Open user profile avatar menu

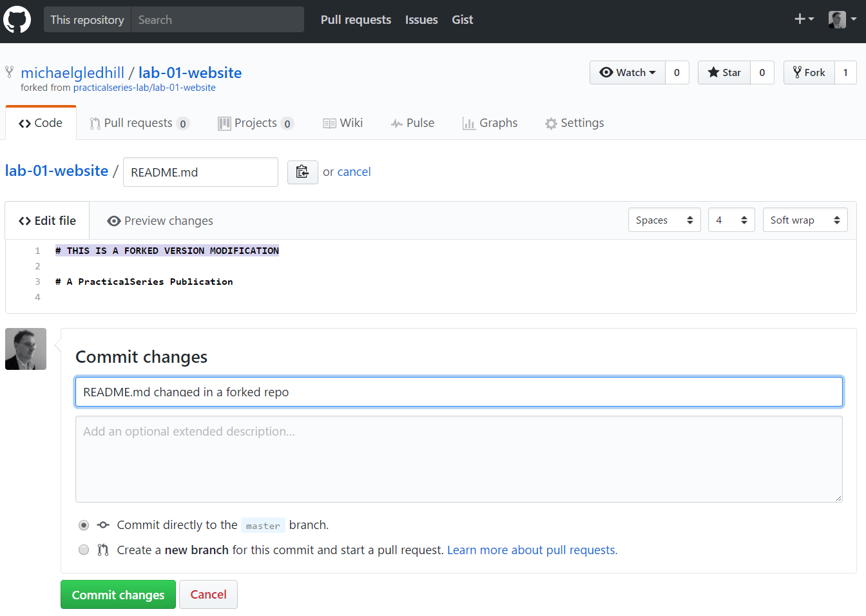(842, 19)
